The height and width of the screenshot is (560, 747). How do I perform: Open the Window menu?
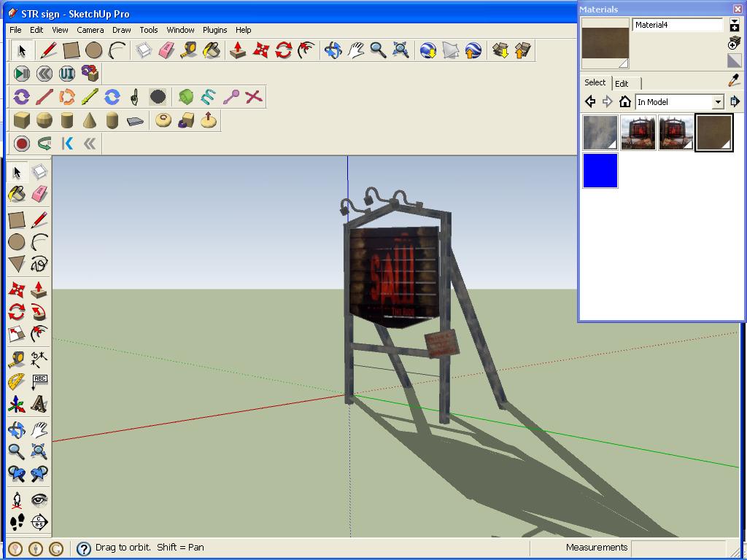[x=180, y=29]
